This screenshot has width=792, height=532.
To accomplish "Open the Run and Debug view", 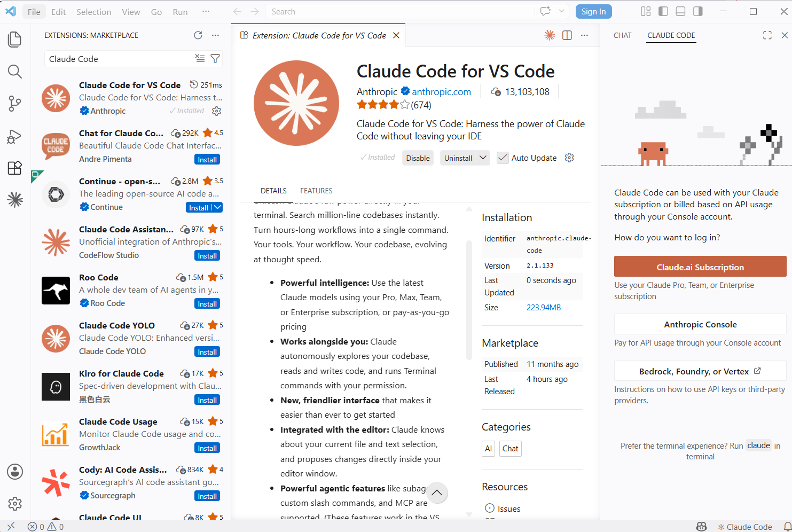I will [15, 136].
